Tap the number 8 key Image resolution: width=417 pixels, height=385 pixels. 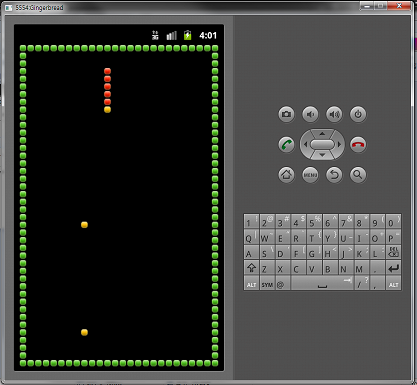tap(362, 222)
